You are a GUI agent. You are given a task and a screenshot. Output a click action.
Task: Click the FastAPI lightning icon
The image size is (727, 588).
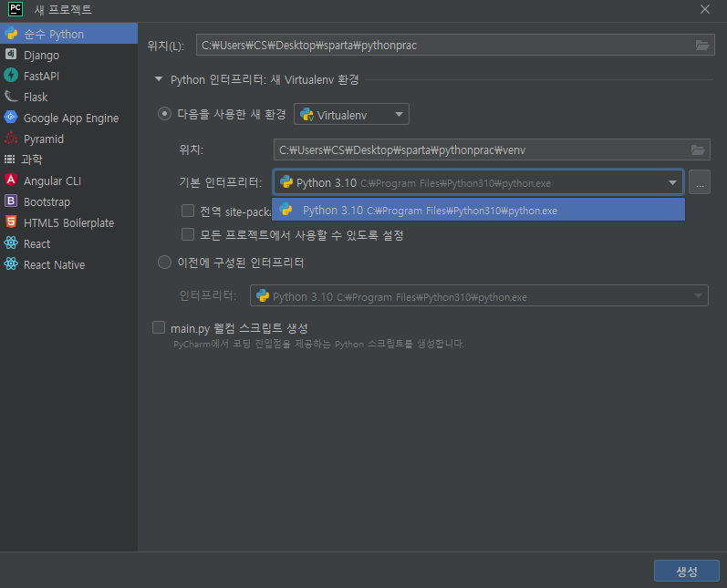click(11, 75)
